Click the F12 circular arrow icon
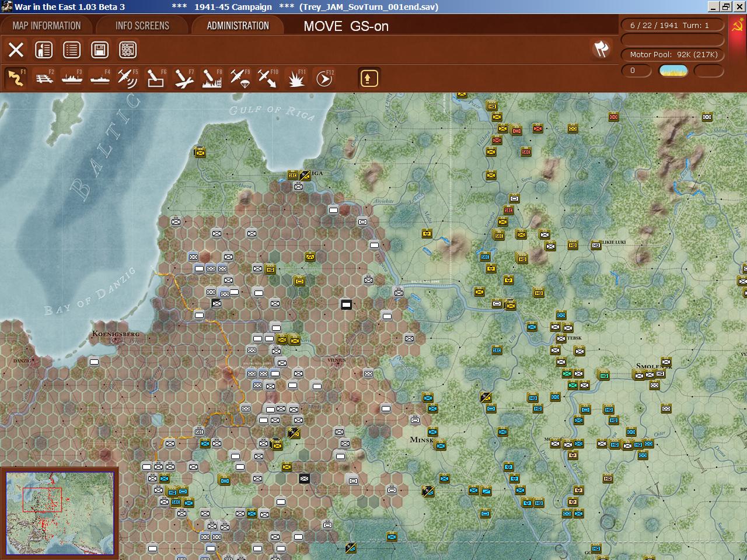Viewport: 747px width, 560px height. (324, 78)
